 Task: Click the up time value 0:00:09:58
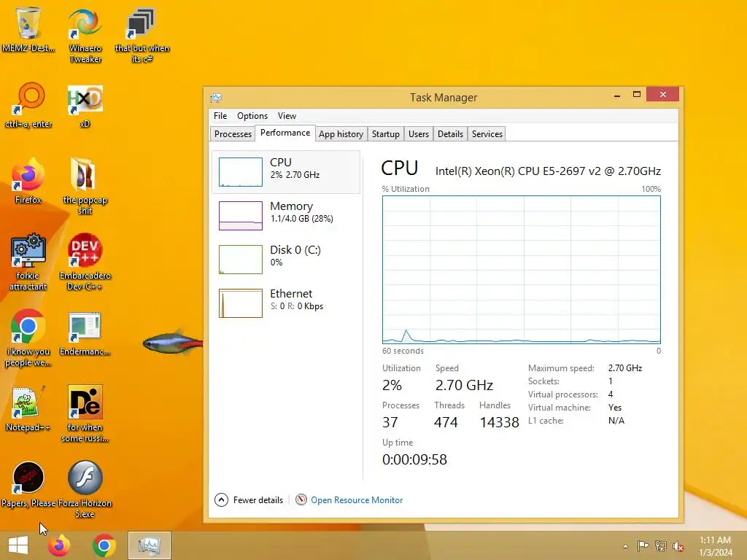pos(414,459)
